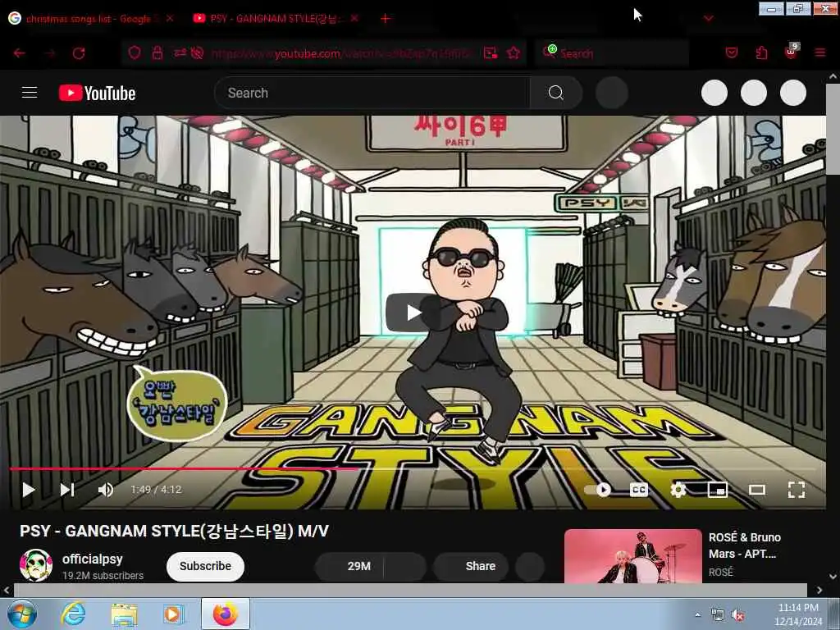Seek on the red video progress bar
840x630 pixels.
coord(413,468)
